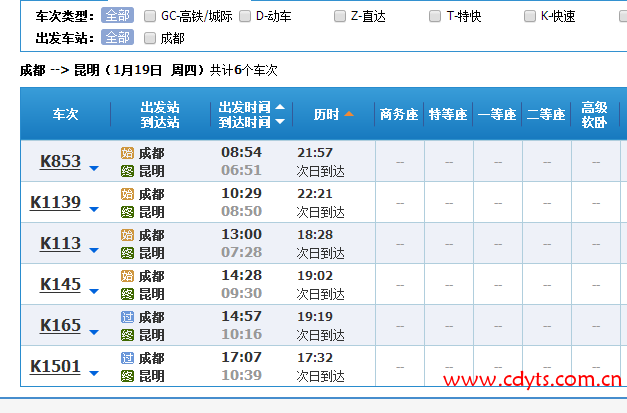Click the terminal icon beside K145 昆明
This screenshot has width=627, height=413.
pyautogui.click(x=127, y=294)
